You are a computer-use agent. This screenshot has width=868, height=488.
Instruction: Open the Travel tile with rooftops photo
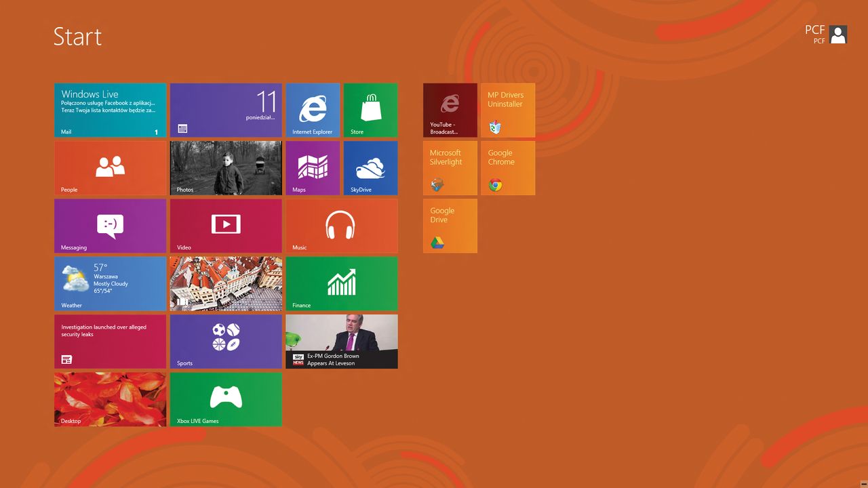pos(226,284)
